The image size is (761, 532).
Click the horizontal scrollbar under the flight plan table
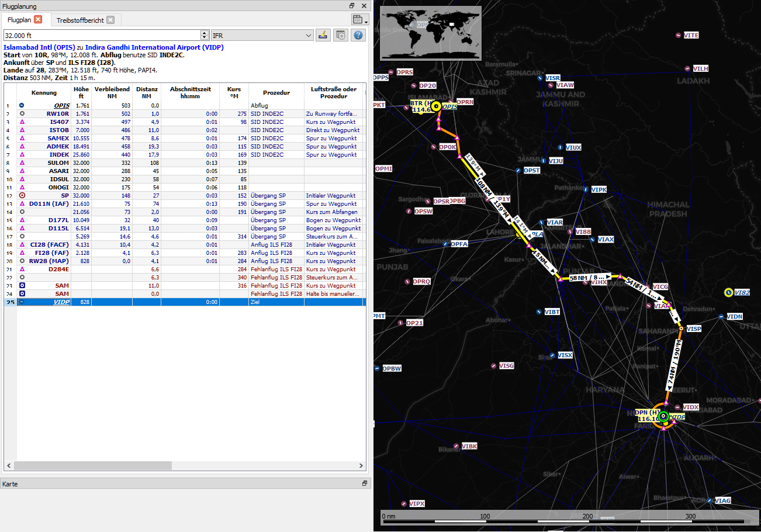[93, 466]
